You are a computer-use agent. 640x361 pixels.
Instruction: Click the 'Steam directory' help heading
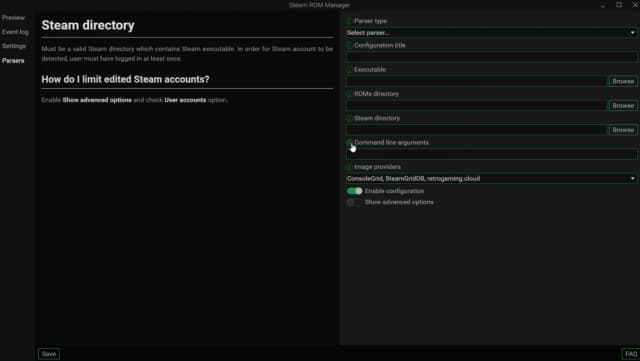[x=88, y=25]
